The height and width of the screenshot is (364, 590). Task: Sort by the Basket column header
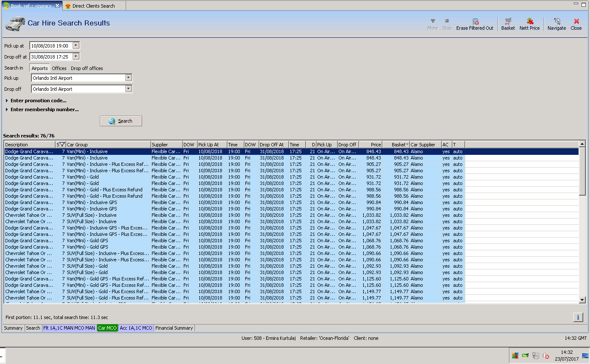[396, 145]
